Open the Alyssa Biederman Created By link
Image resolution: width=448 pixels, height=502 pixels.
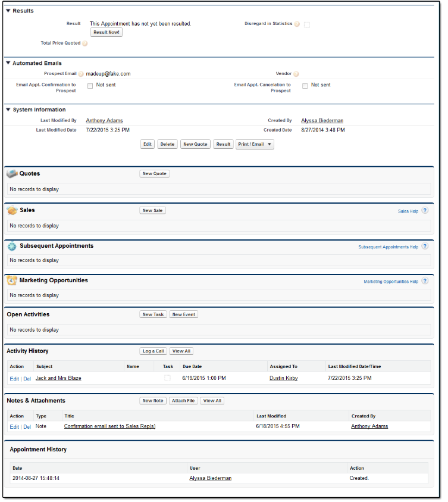322,120
